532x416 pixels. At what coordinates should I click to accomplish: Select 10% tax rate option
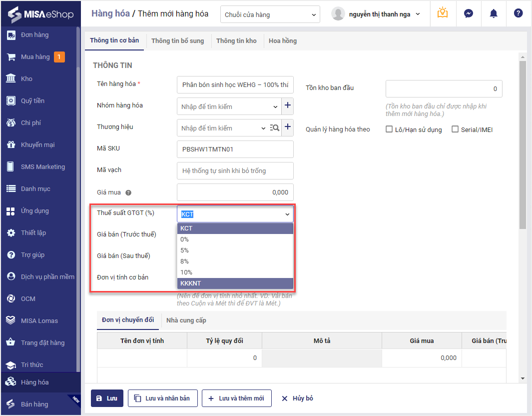(x=186, y=272)
